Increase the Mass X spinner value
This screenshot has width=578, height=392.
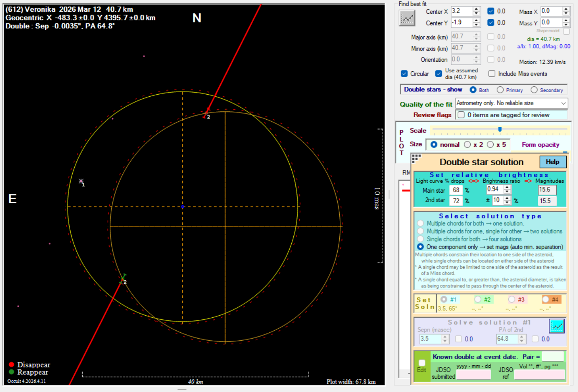[x=566, y=9]
